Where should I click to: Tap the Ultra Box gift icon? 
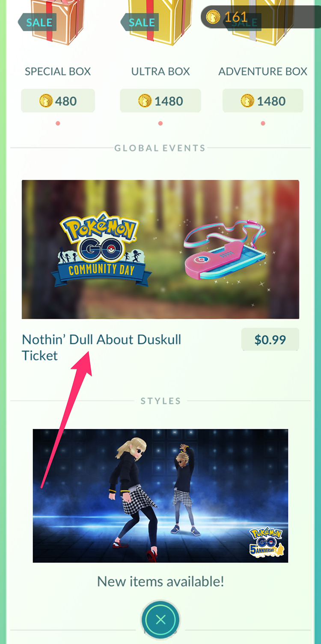(x=160, y=22)
